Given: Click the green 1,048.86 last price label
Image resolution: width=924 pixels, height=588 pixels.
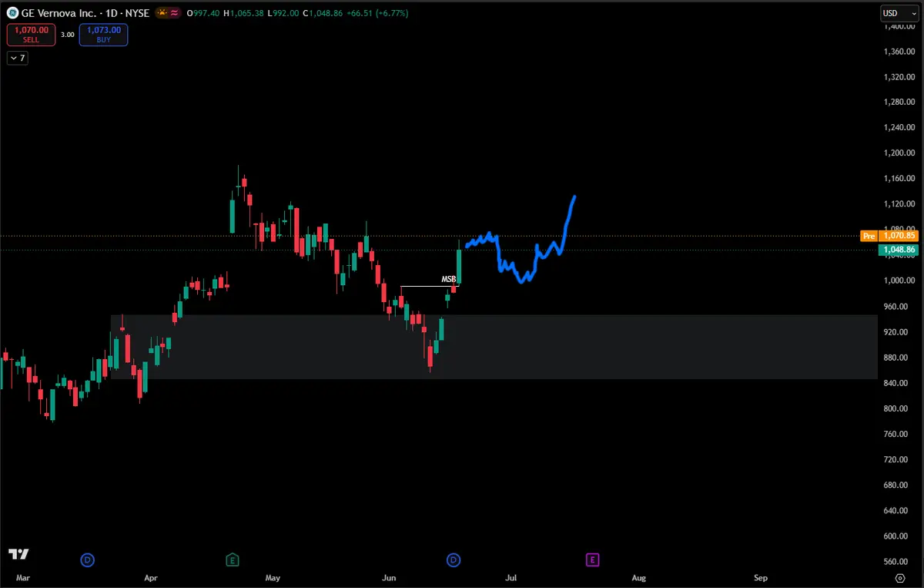Looking at the screenshot, I should pyautogui.click(x=898, y=250).
